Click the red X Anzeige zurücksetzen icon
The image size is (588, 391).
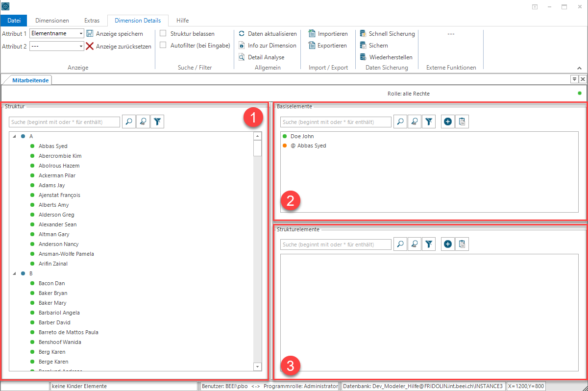tap(90, 46)
